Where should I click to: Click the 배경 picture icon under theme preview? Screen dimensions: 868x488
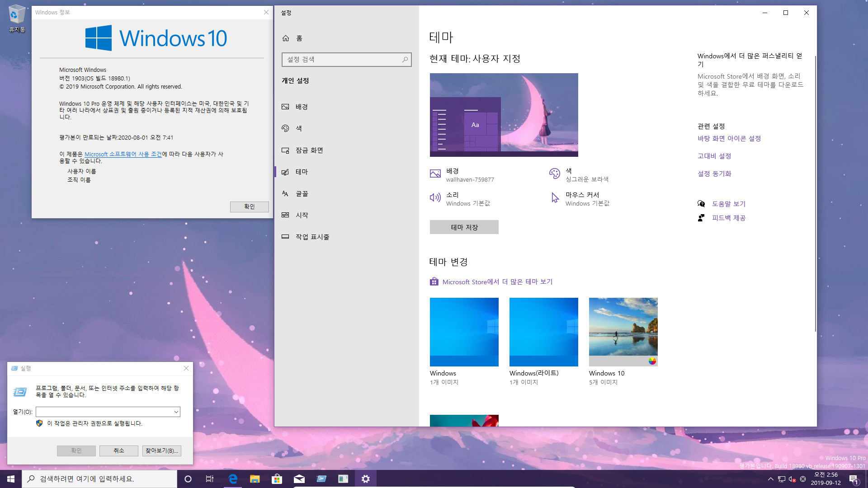(x=435, y=174)
